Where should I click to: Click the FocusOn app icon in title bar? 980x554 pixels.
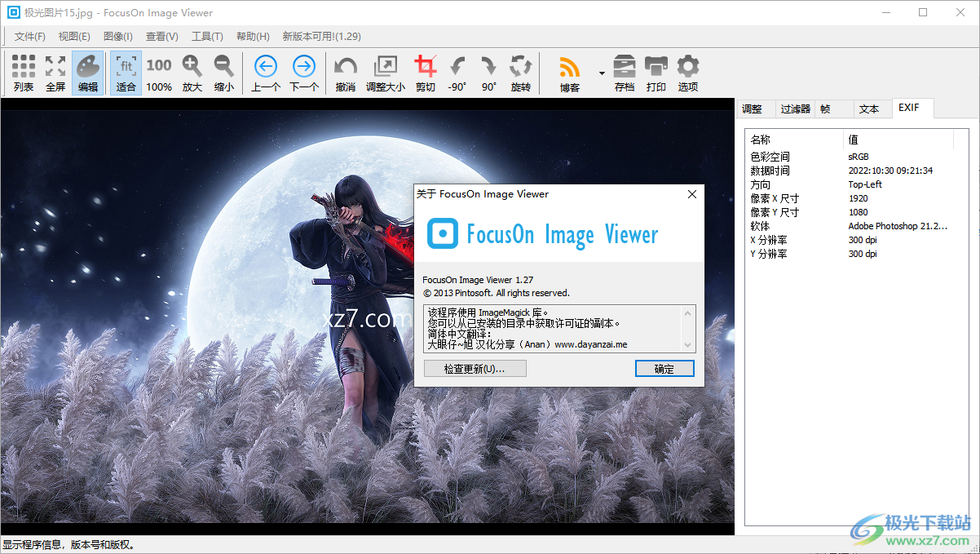tap(14, 12)
